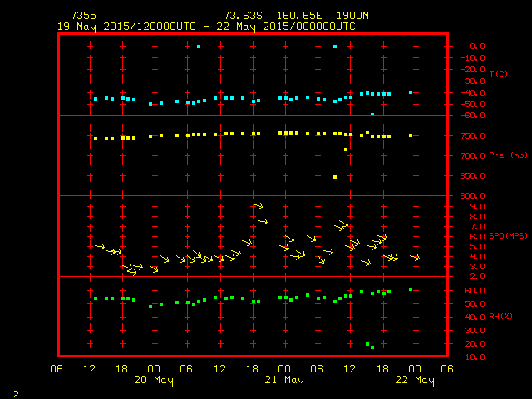The width and height of the screenshot is (532, 399).
Task: Click the 20 May date label
Action: (x=153, y=380)
